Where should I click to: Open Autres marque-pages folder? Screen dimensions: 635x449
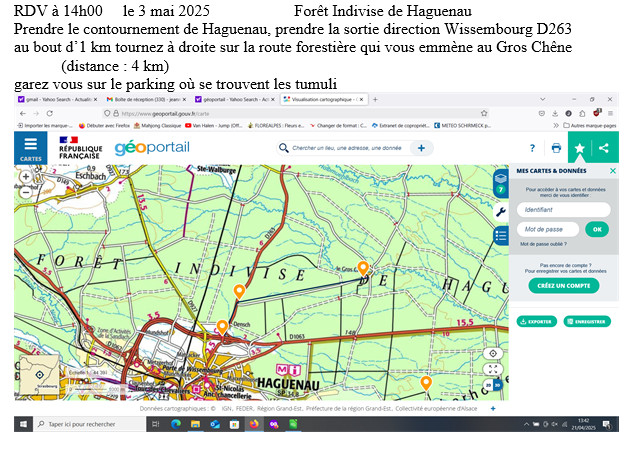coord(590,126)
